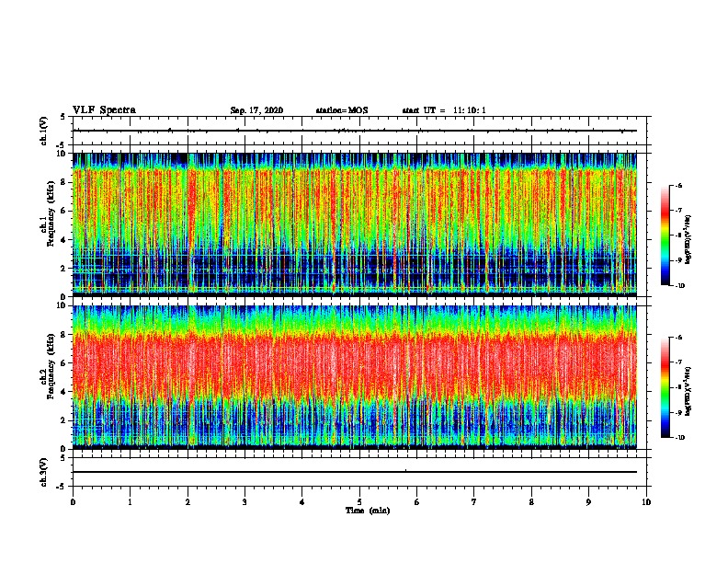Image resolution: width=728 pixels, height=563 pixels.
Task: Click the "Time (min)" x-axis label
Action: tap(368, 511)
